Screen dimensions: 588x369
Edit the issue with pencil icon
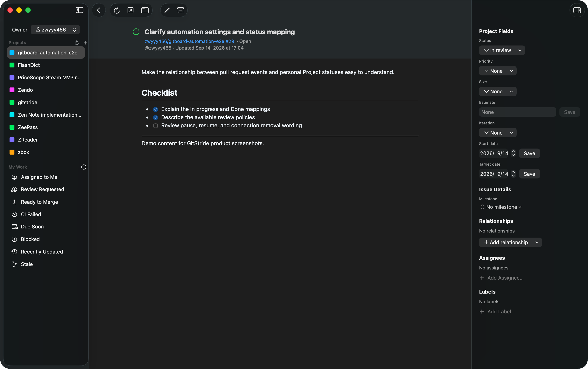tap(167, 10)
